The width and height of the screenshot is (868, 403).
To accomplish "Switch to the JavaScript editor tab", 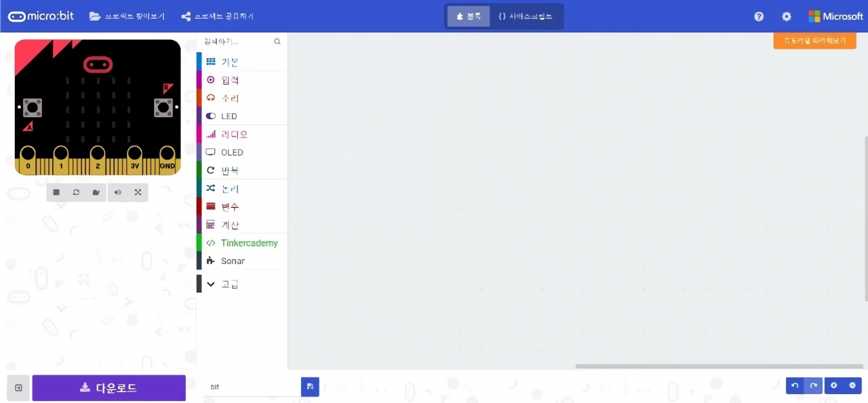I will click(x=526, y=16).
